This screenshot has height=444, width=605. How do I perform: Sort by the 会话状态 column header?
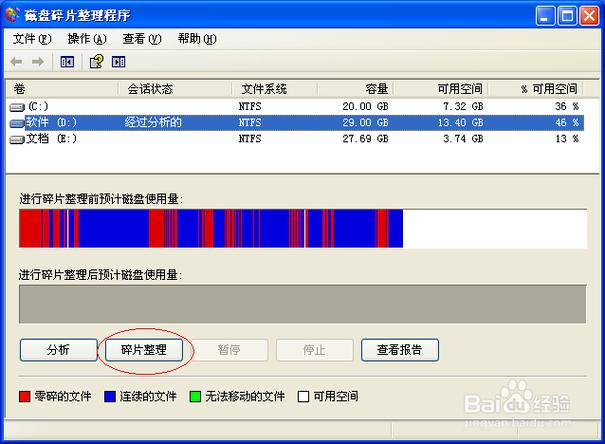[x=175, y=89]
